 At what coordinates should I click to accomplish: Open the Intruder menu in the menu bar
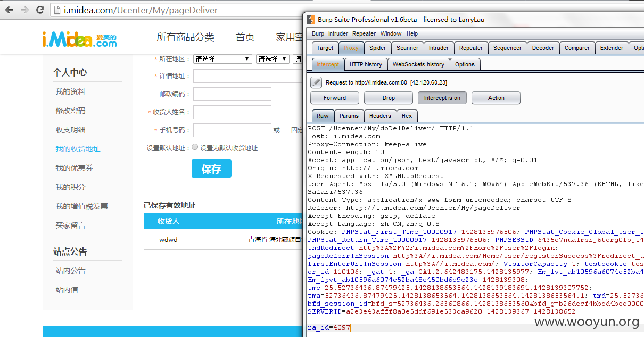pos(338,33)
